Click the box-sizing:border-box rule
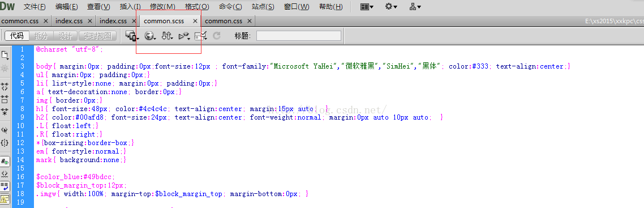The height and width of the screenshot is (208, 644). click(85, 143)
